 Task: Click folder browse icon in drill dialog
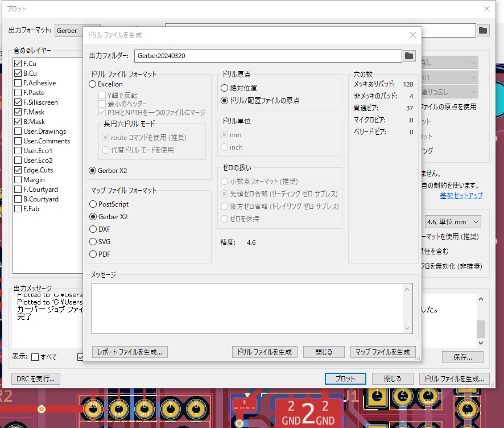(x=409, y=56)
